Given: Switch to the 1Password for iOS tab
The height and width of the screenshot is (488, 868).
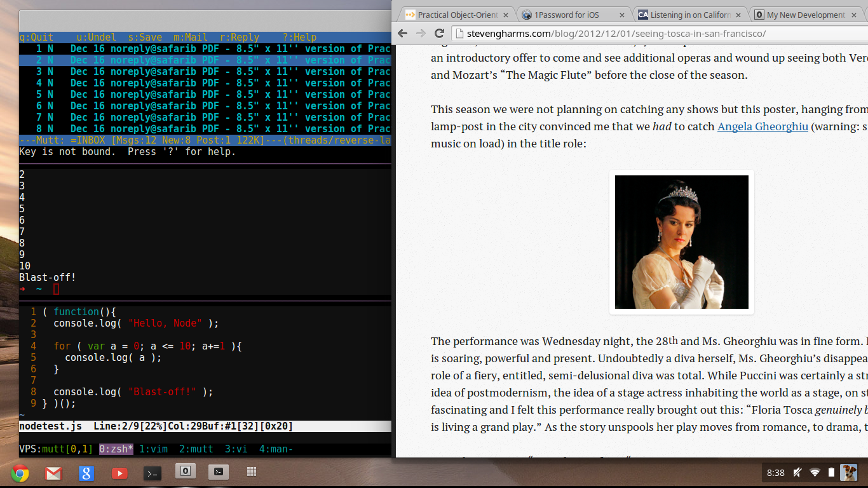Looking at the screenshot, I should pyautogui.click(x=566, y=15).
